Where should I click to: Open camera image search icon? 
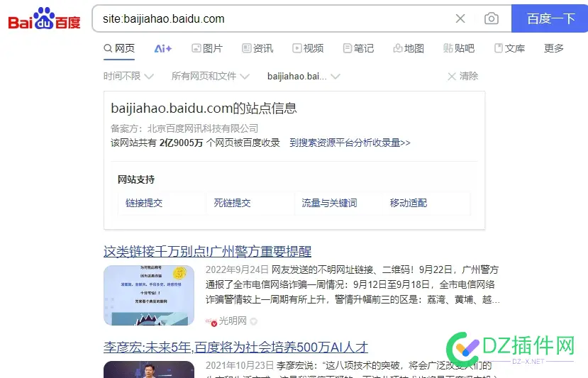point(492,18)
